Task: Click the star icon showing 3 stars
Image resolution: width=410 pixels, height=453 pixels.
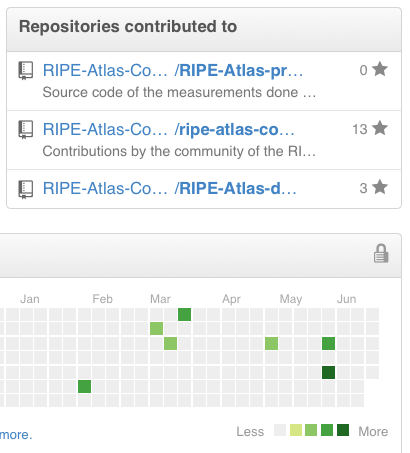Action: pyautogui.click(x=380, y=187)
